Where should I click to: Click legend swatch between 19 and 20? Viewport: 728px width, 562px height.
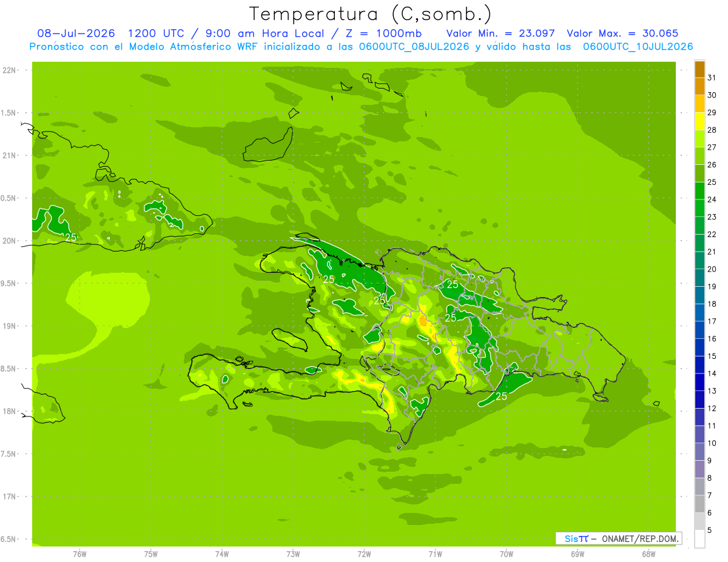click(699, 278)
